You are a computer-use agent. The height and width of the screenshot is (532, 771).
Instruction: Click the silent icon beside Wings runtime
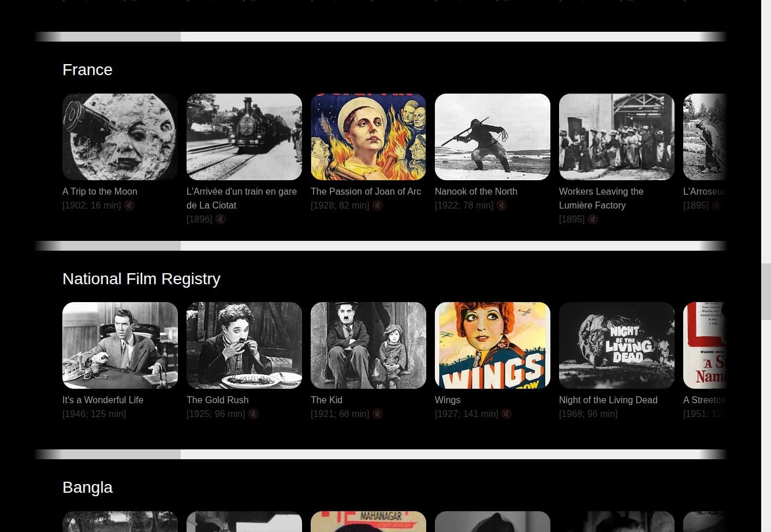[x=506, y=414]
